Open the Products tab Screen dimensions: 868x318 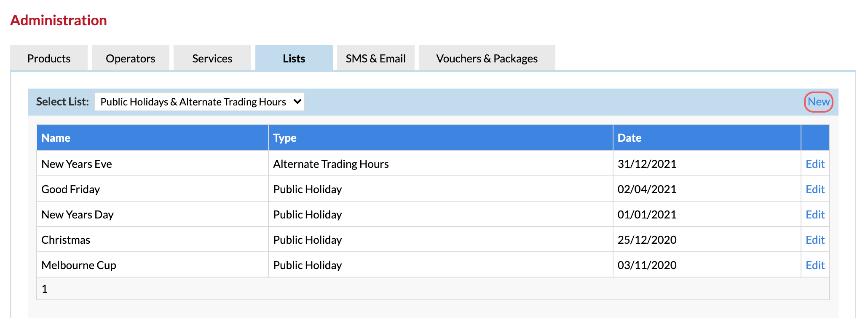49,58
